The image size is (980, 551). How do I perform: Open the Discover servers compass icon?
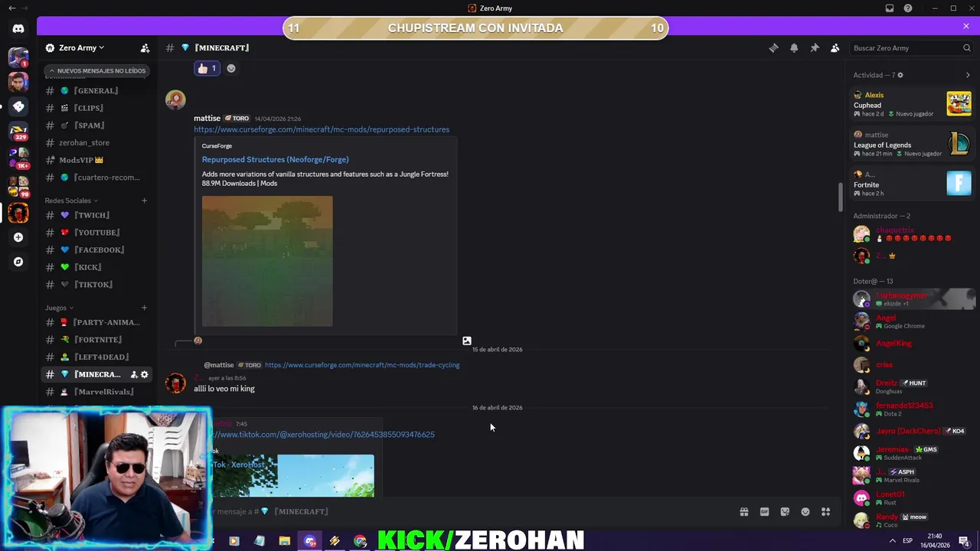click(x=18, y=262)
